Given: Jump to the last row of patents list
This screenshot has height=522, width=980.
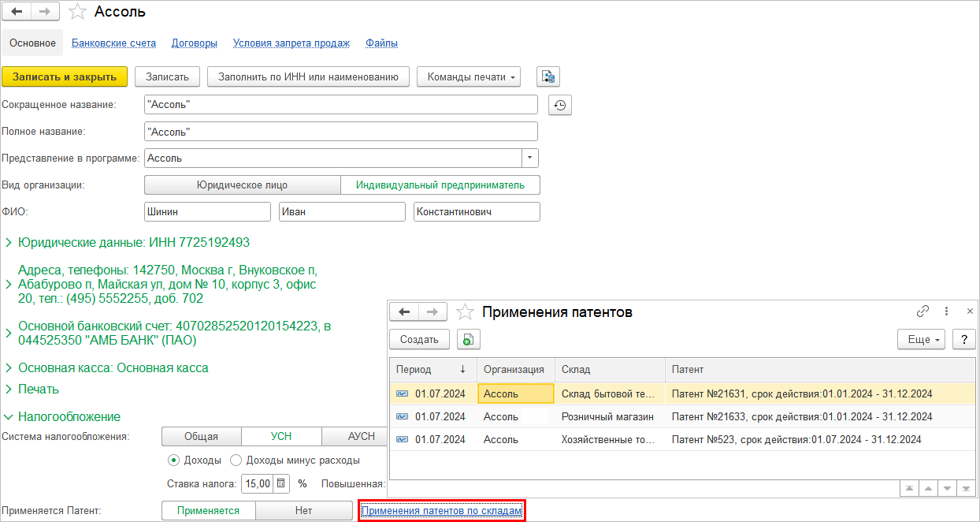Looking at the screenshot, I should pos(966,489).
